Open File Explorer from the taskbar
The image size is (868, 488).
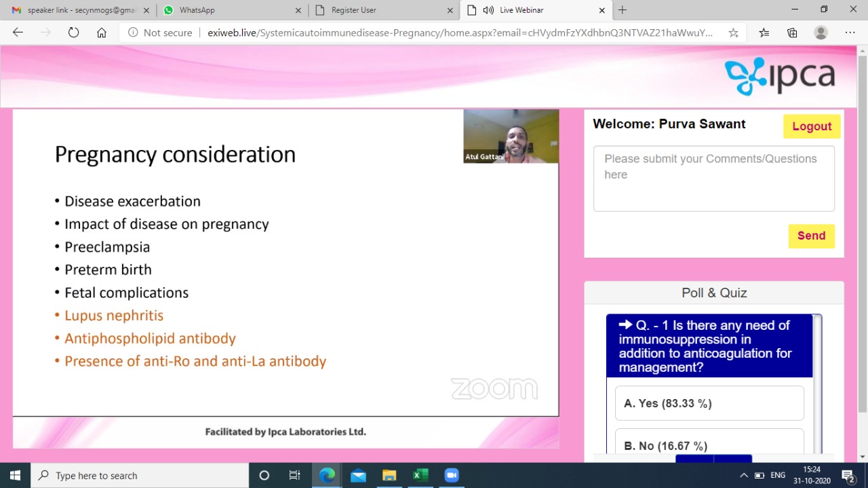389,475
